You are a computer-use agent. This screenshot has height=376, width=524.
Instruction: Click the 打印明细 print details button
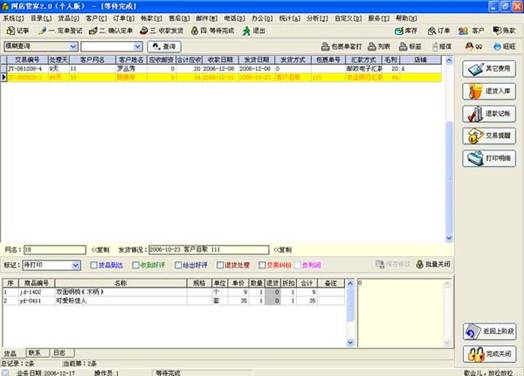coord(489,158)
